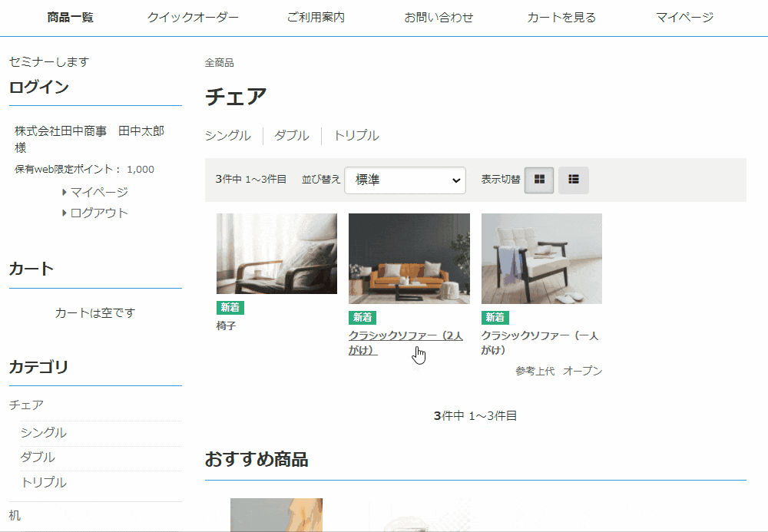Open クラシックソファー（2人がけ） product link

coord(405,342)
